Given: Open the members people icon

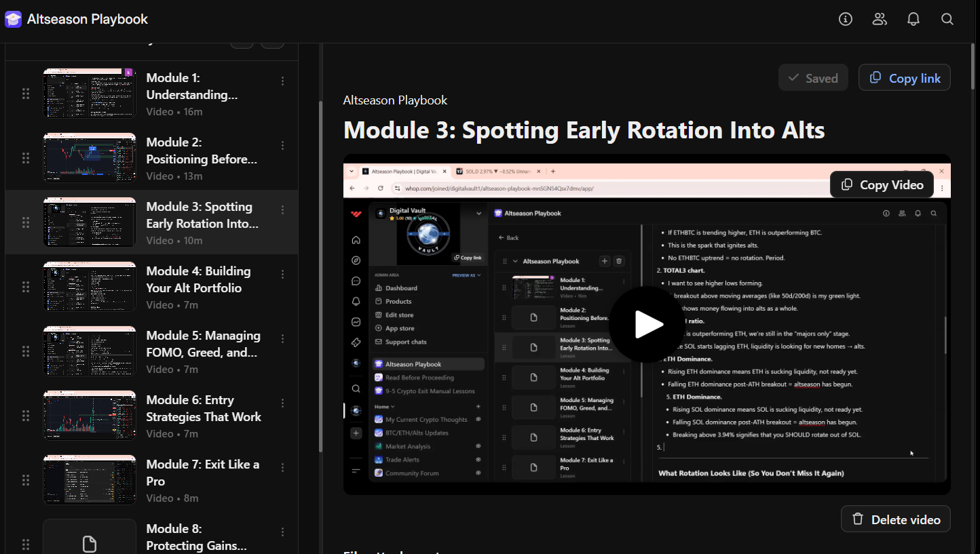Looking at the screenshot, I should coord(880,19).
